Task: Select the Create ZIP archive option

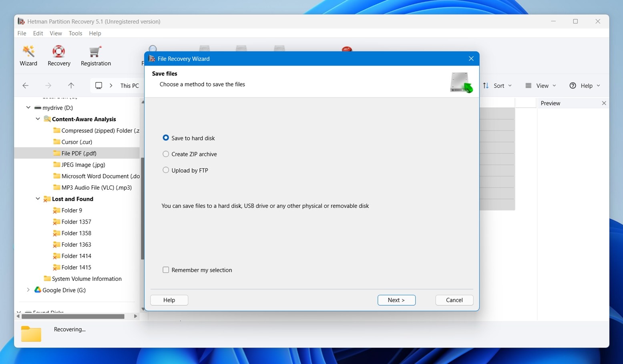Action: (x=166, y=154)
